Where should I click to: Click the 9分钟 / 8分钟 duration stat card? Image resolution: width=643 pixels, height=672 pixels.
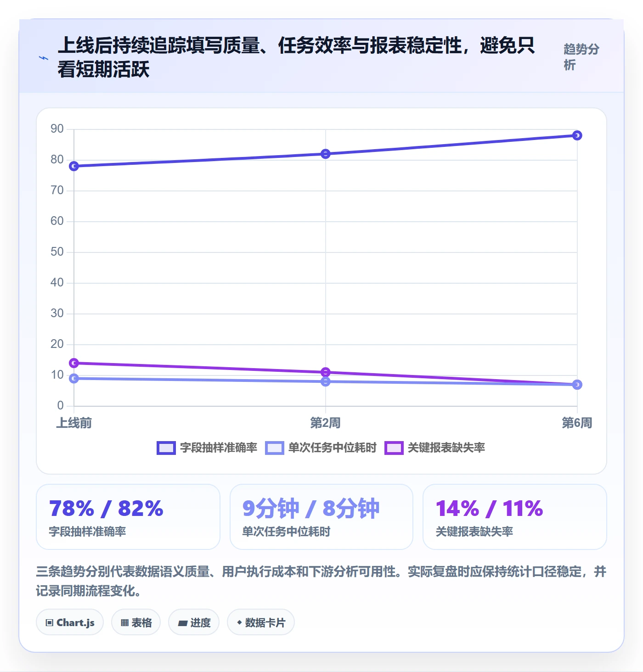[x=321, y=517]
